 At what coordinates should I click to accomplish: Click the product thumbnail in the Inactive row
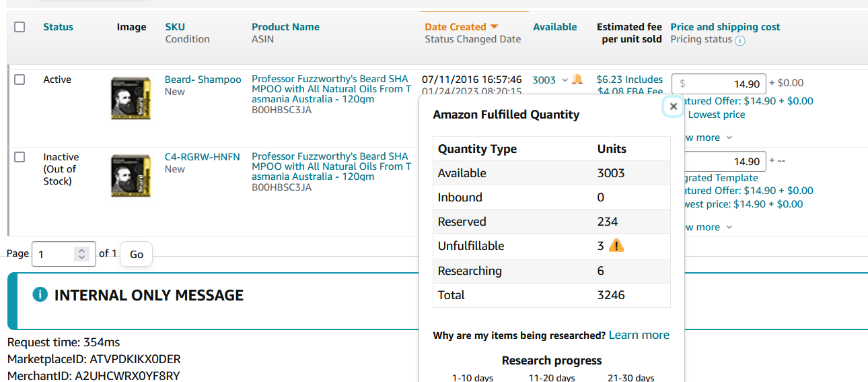tap(131, 176)
